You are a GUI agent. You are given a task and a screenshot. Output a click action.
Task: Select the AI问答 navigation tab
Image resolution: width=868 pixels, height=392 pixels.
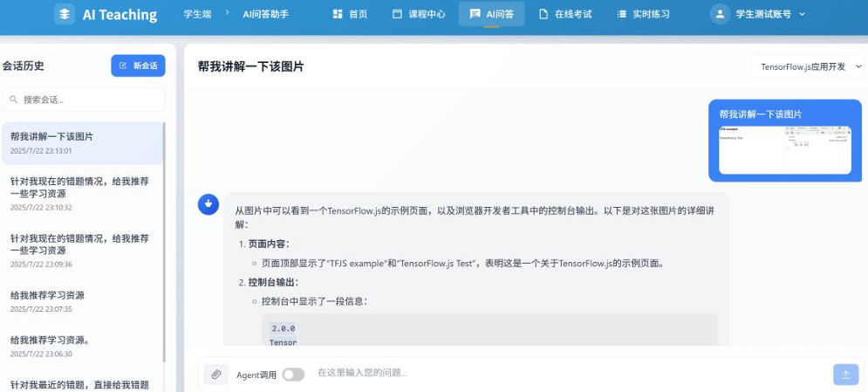click(491, 14)
